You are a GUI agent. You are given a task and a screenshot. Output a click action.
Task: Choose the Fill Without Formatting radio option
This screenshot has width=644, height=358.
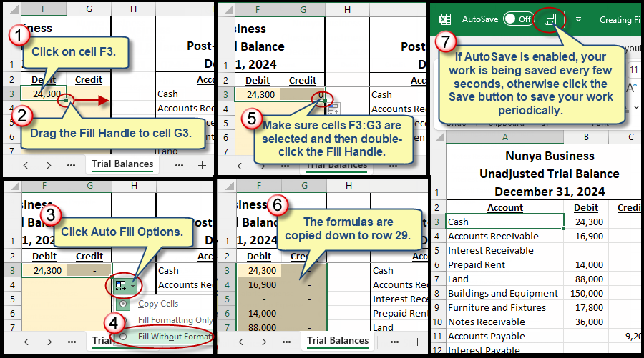tap(122, 337)
